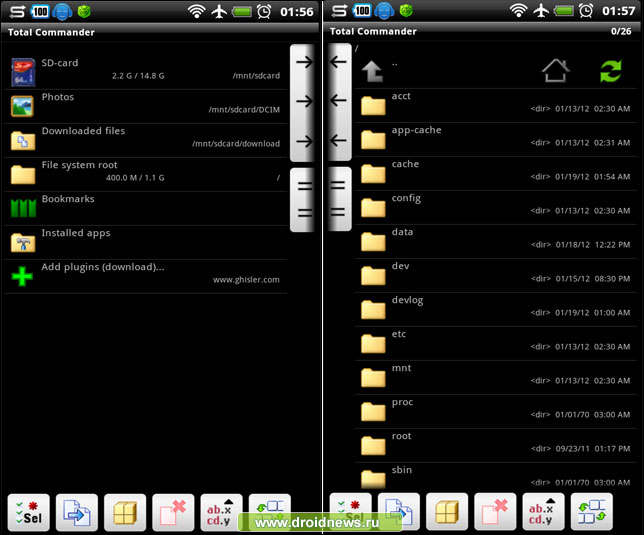Click the Pack (zip) button in right toolbar

(x=447, y=512)
